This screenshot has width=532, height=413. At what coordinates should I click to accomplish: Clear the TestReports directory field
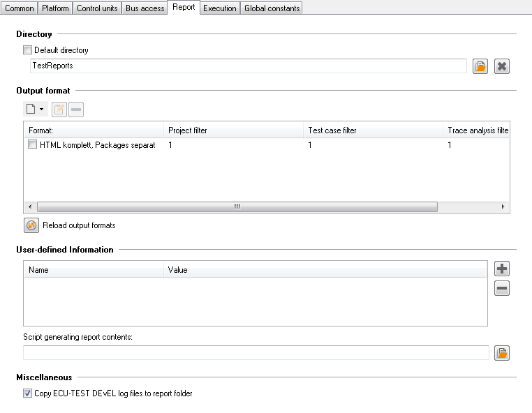tap(502, 66)
